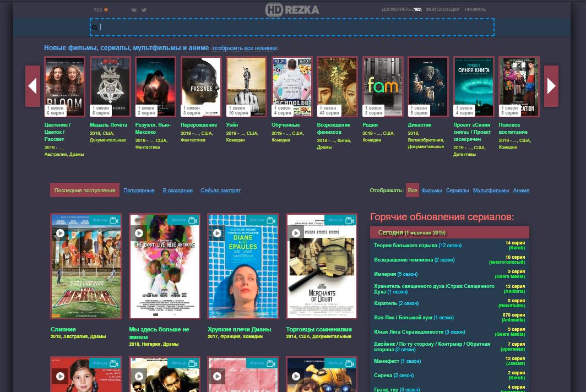Click the RSS feed icon
Screen dimensions: 586x392
(106, 10)
